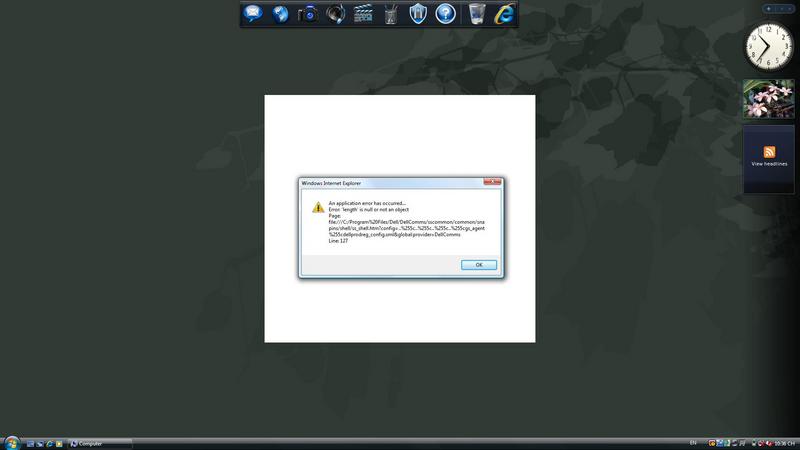Launch the camera dock icon

pyautogui.click(x=309, y=14)
